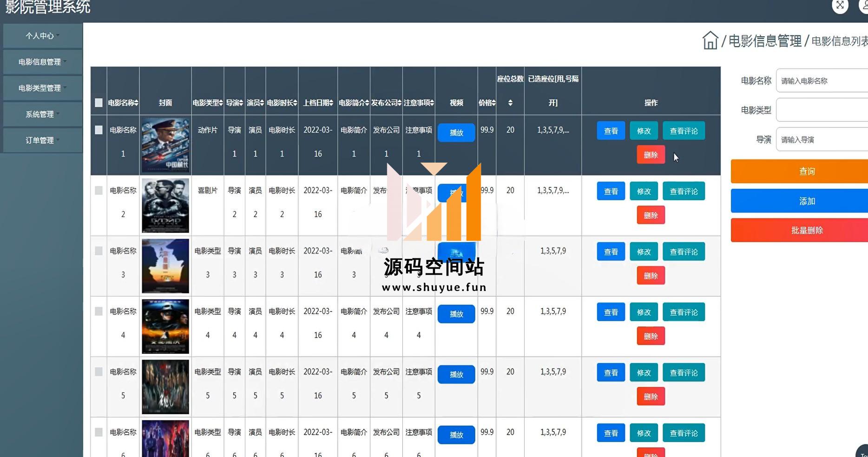Click the fullscreen expand icon in header
The height and width of the screenshot is (457, 868).
pos(840,6)
